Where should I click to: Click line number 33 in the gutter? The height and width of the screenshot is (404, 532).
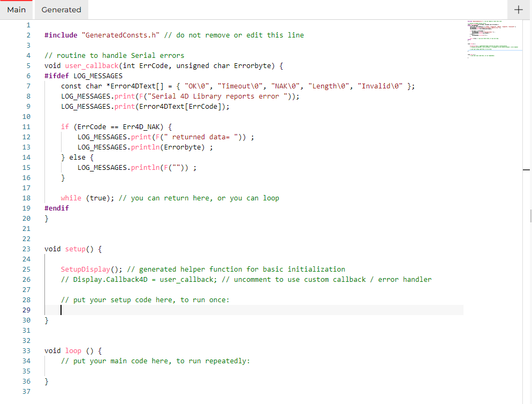click(x=26, y=350)
